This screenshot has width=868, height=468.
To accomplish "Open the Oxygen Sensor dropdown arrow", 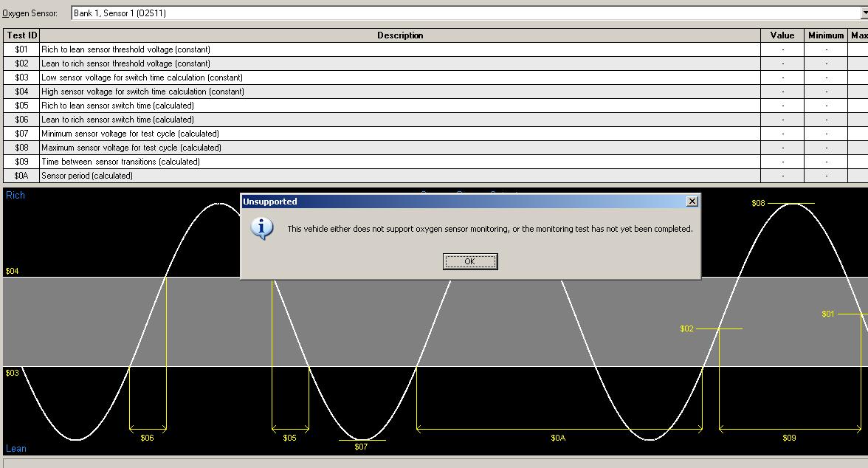I will pos(864,13).
